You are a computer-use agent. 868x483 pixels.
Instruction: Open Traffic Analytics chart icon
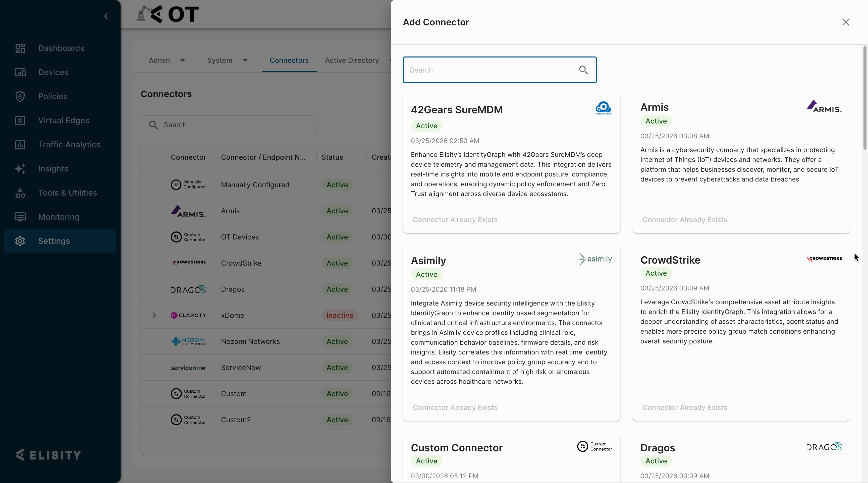[20, 145]
